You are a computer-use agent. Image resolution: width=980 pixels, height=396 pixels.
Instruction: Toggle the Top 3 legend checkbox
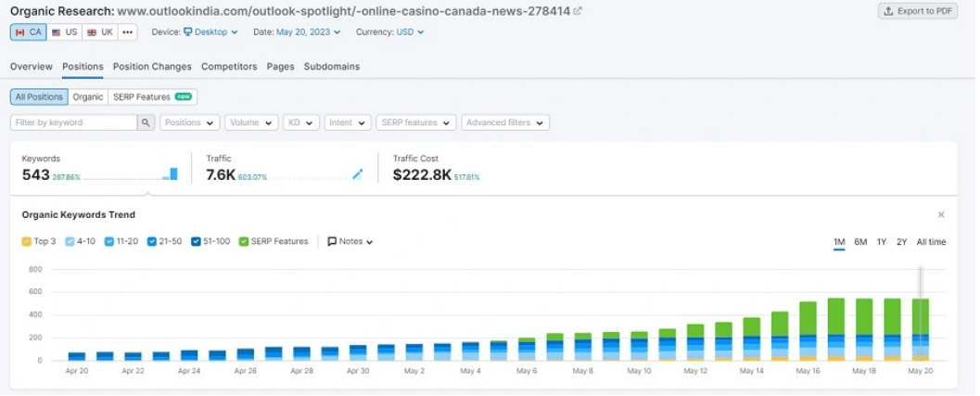pyautogui.click(x=27, y=242)
